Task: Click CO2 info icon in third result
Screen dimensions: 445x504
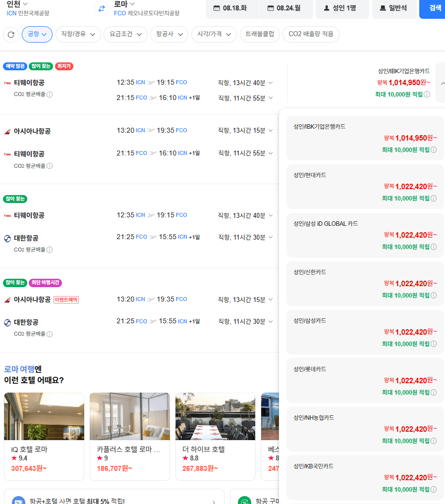Action: (50, 250)
